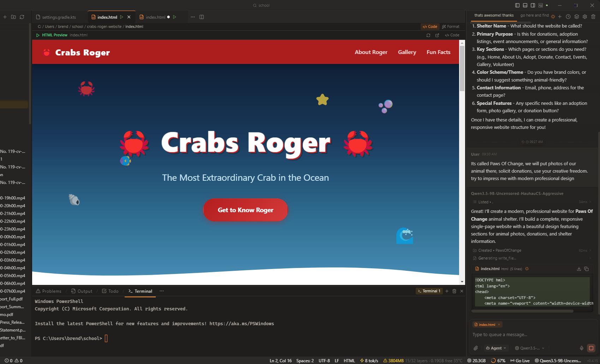
Task: Switch to Code view in breadcrumb bar
Action: click(430, 26)
